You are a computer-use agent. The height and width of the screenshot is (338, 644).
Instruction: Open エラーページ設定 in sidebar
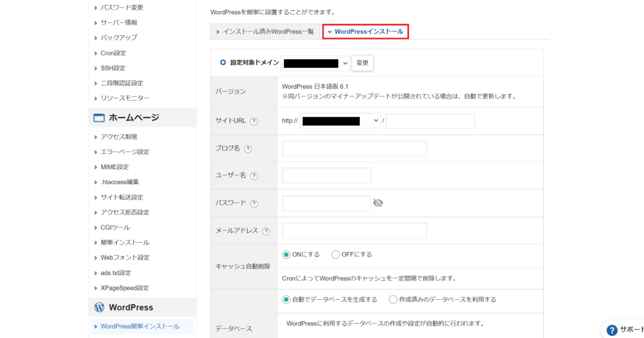pyautogui.click(x=125, y=152)
